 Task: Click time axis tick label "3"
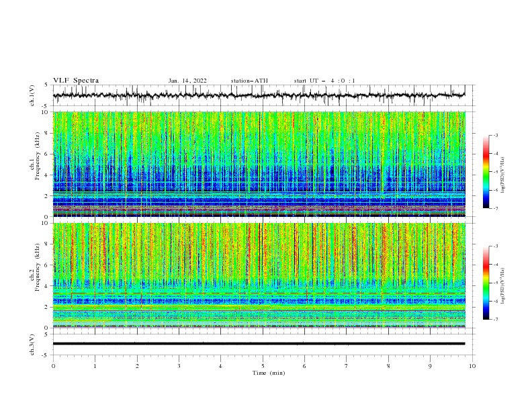179,366
